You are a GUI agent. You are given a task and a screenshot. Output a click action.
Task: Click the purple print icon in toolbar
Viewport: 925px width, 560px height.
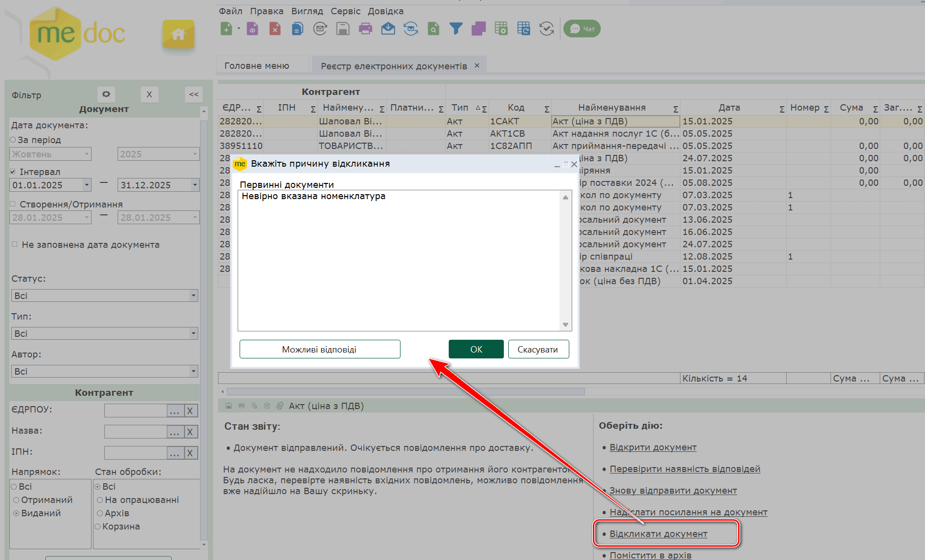(x=366, y=29)
